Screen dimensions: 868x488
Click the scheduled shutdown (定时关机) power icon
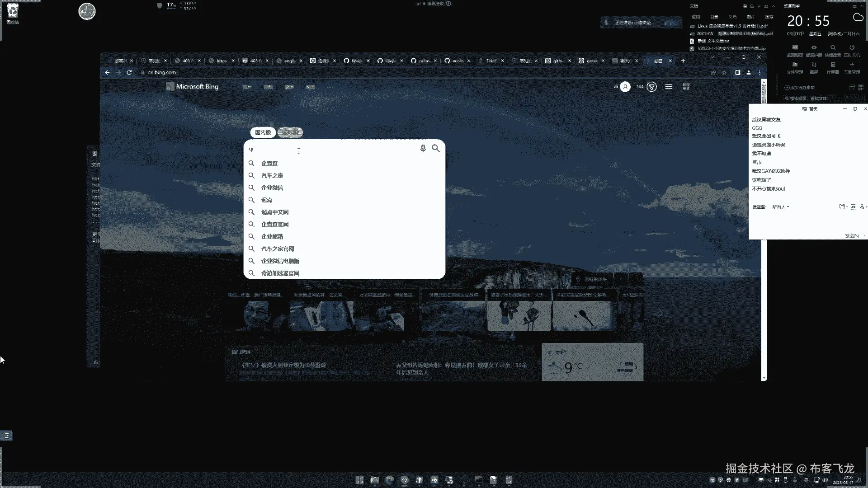tap(852, 48)
